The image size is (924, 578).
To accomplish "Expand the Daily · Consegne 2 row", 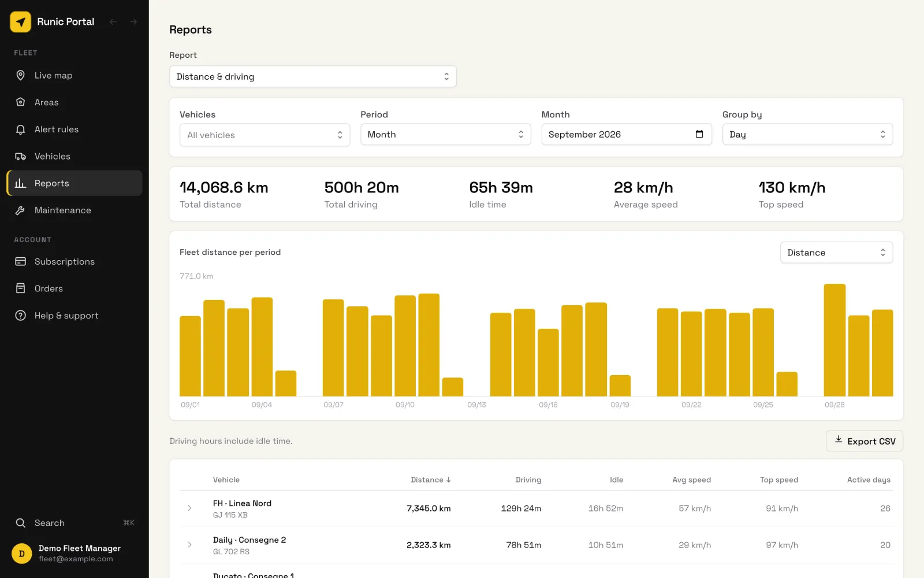I will pyautogui.click(x=189, y=545).
